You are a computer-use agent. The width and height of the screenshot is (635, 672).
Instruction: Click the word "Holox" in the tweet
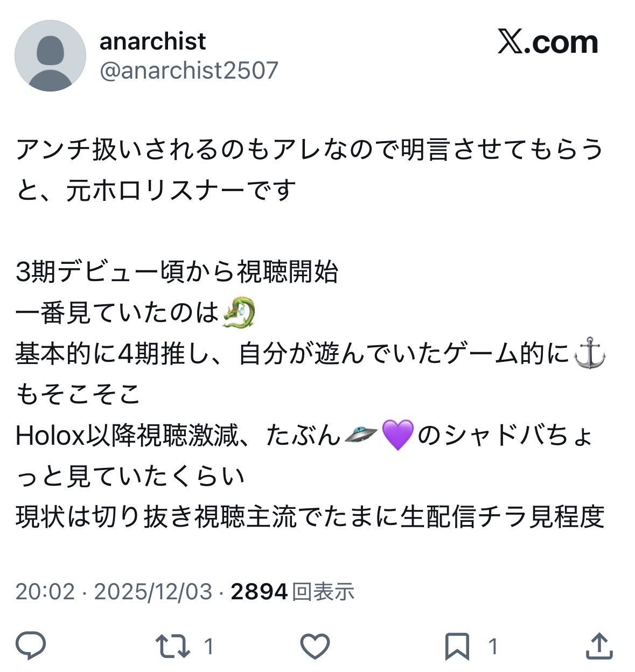click(51, 436)
